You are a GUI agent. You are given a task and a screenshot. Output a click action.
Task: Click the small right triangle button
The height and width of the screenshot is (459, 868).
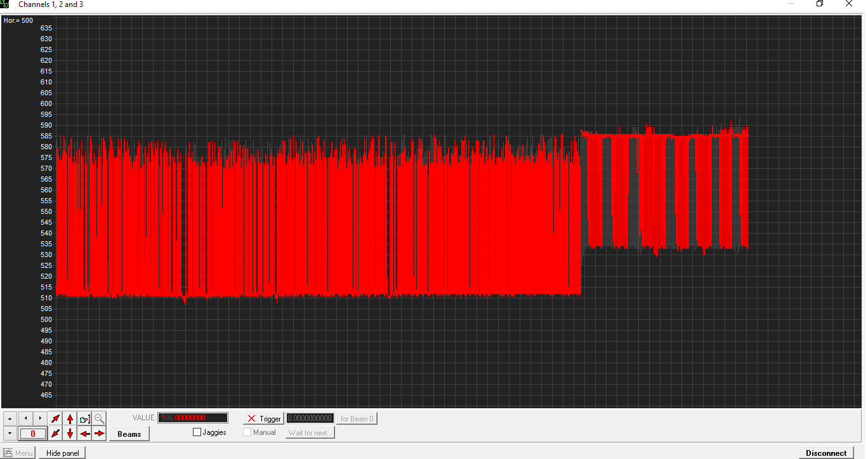40,418
